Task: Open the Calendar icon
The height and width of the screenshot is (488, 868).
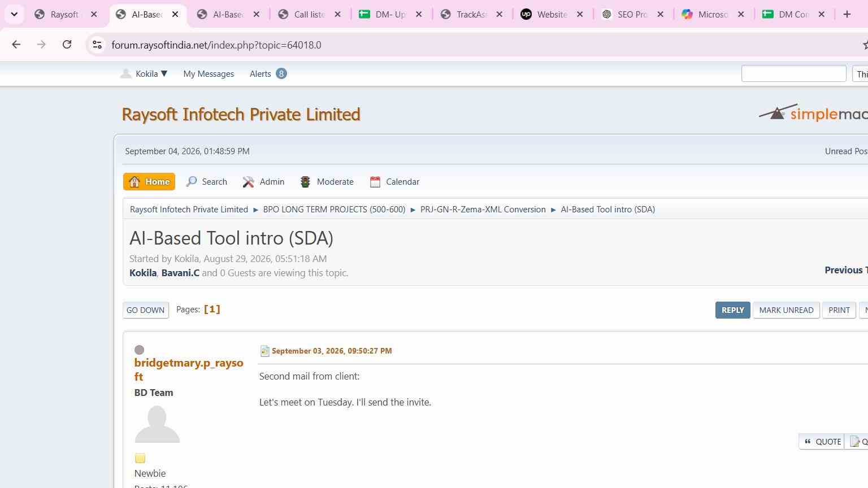Action: (x=375, y=182)
